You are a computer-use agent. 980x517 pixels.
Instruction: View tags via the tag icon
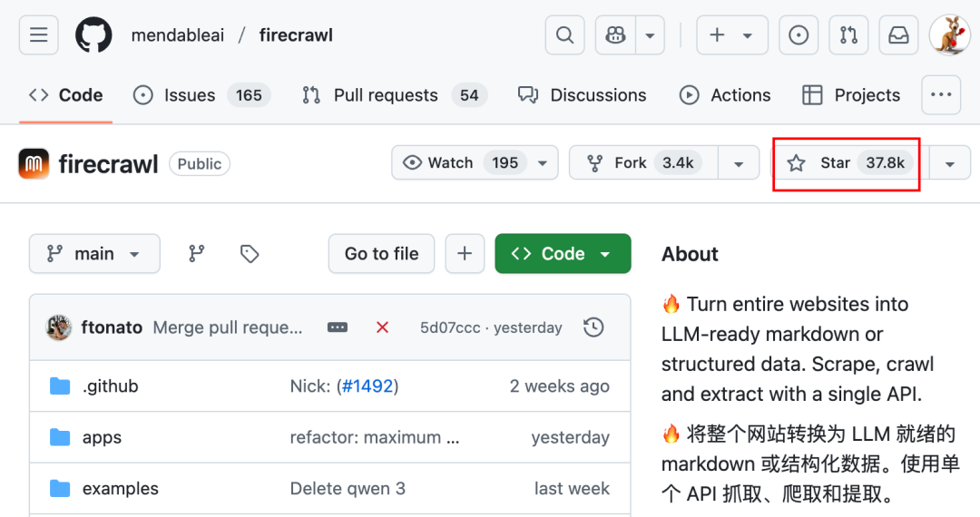click(x=250, y=253)
